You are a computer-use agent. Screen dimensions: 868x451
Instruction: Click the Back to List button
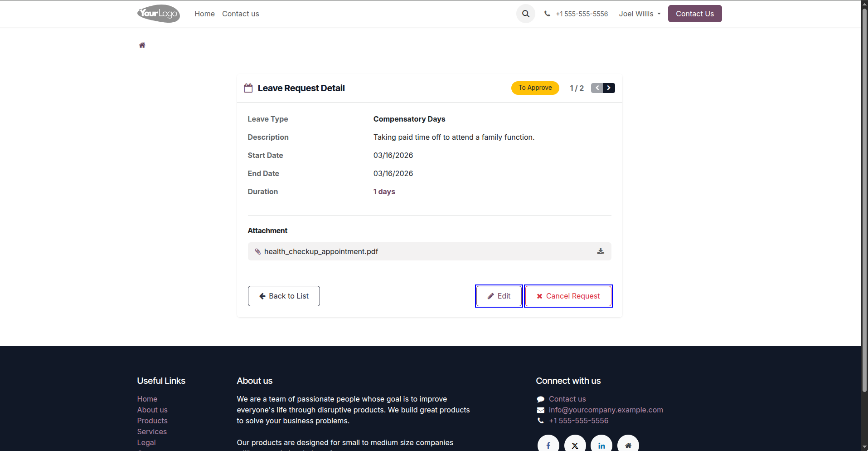284,296
